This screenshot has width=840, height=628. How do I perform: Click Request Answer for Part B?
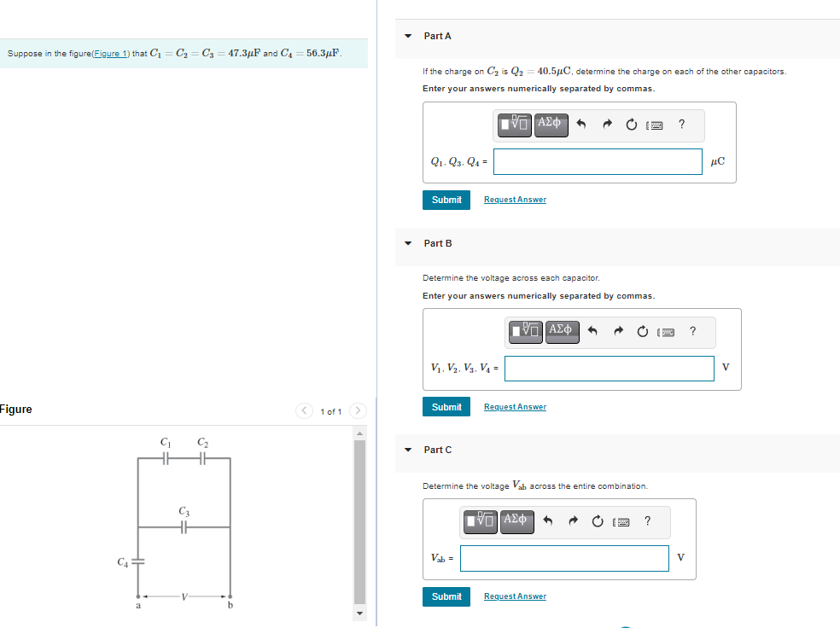[x=515, y=406]
